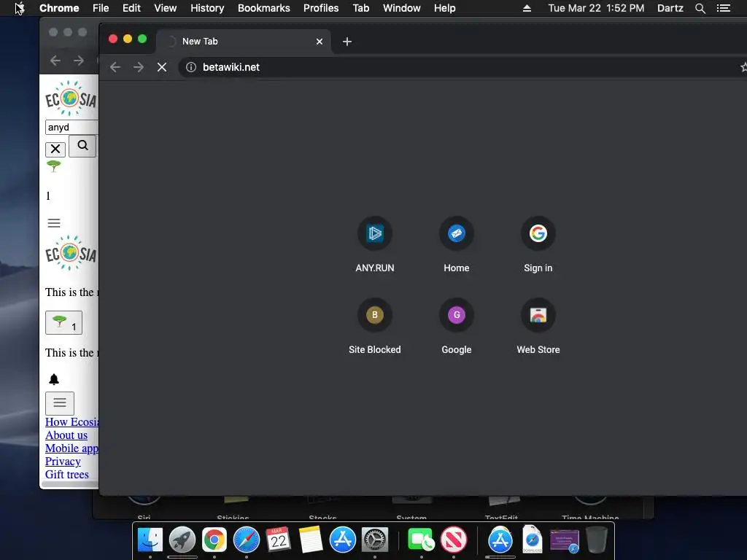Open Finder from the Dock
Screen dimensions: 747x560
[x=150, y=540]
